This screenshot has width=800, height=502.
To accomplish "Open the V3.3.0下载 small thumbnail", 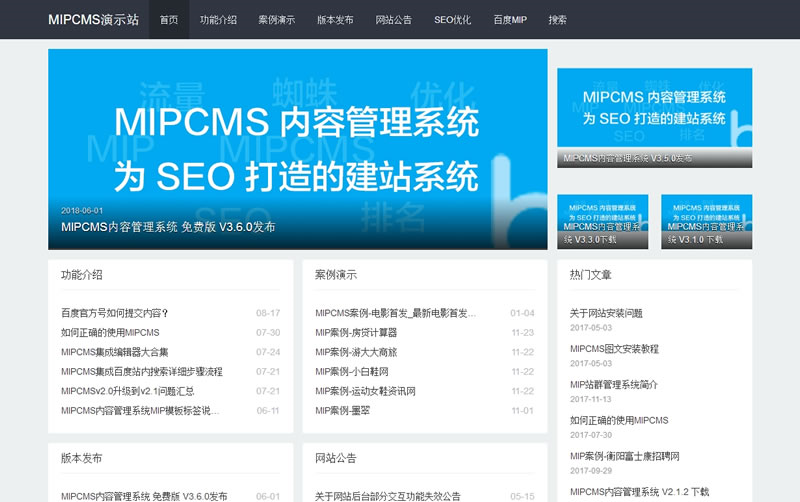I will pos(603,221).
